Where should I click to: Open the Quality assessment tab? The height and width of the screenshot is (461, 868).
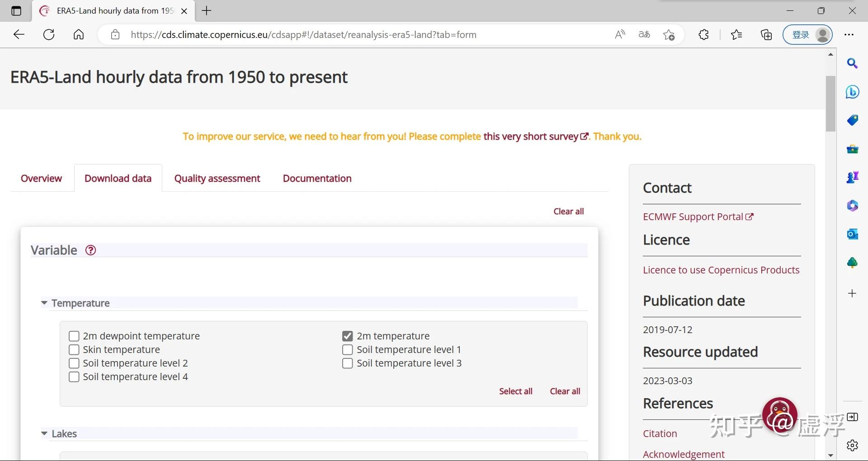(217, 179)
